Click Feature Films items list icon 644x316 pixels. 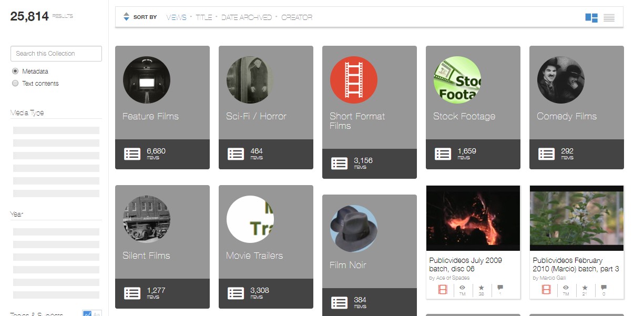[132, 154]
